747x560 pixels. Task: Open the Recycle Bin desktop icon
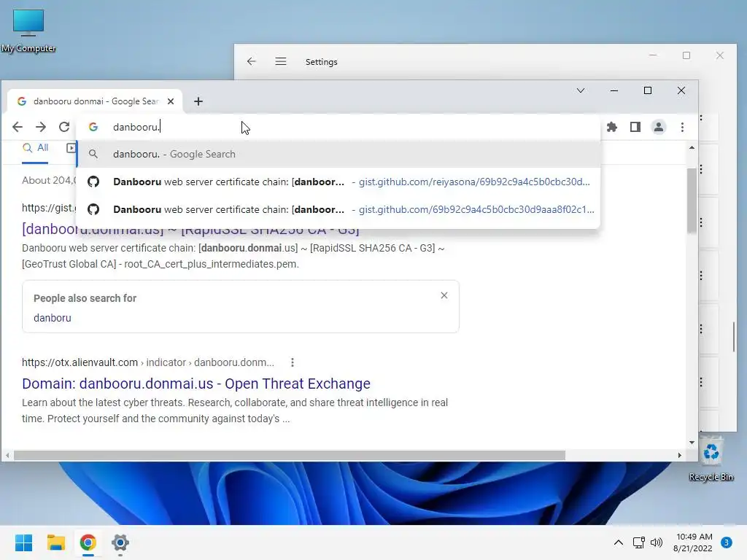pyautogui.click(x=711, y=458)
